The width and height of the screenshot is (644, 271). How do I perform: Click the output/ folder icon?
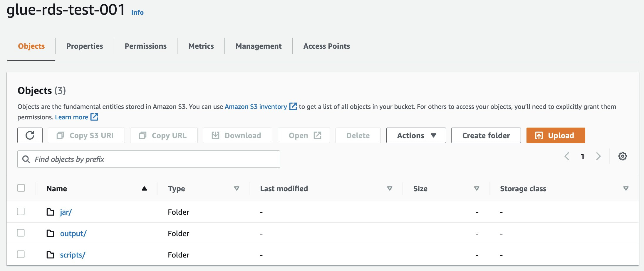tap(51, 233)
